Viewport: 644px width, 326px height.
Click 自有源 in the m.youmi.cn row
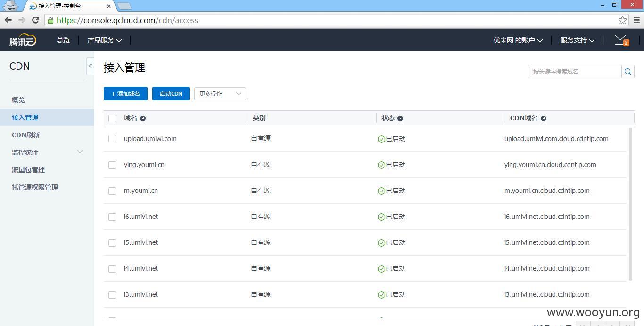click(261, 191)
